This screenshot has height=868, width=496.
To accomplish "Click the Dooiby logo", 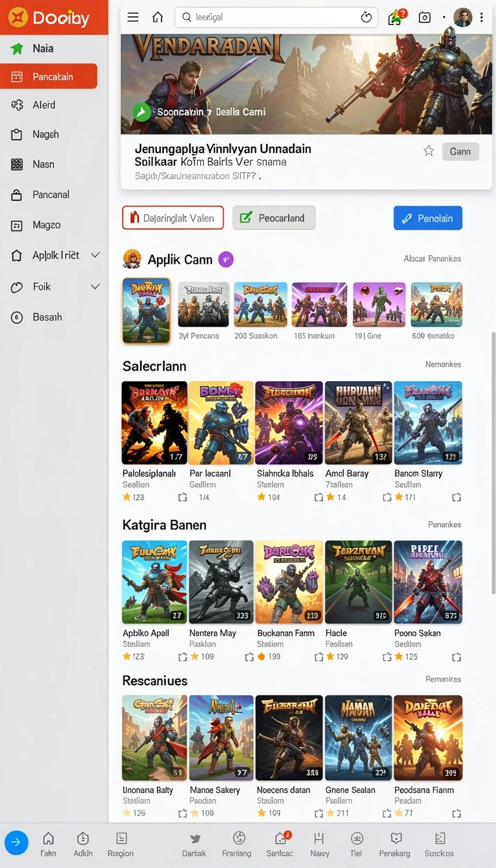I will pos(49,17).
